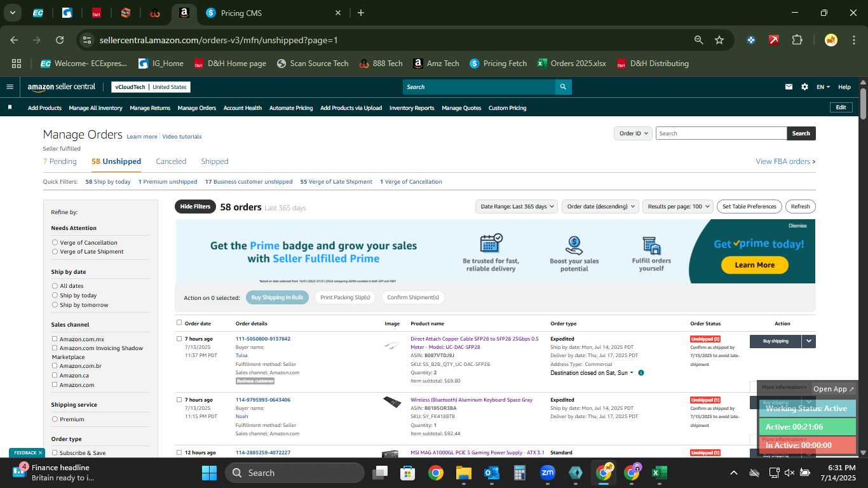Open the Chrome profile avatar
The image size is (868, 488).
[831, 40]
